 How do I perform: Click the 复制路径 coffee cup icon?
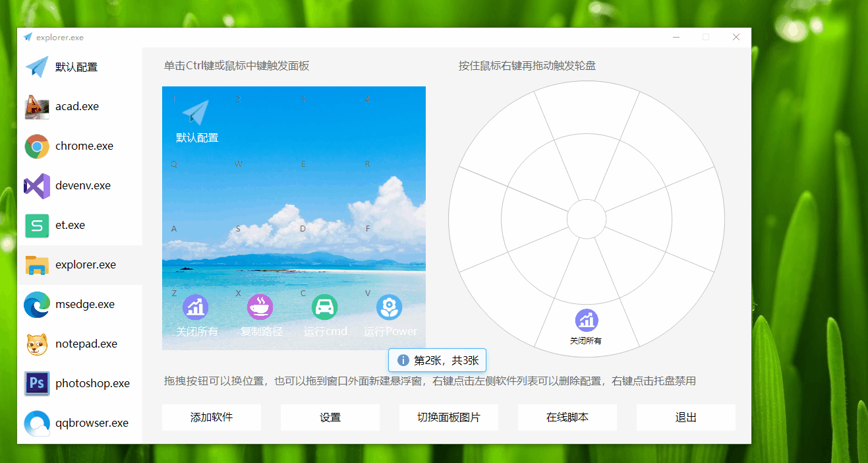[260, 307]
